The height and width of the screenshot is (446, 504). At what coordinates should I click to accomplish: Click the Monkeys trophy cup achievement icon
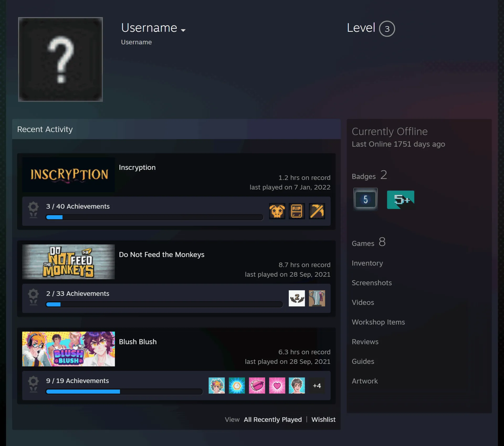point(317,298)
